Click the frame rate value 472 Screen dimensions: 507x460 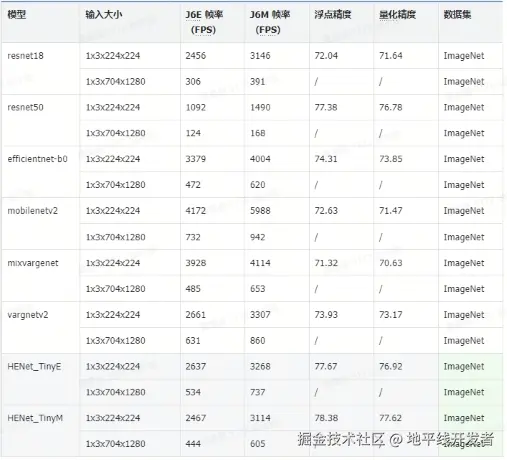(x=193, y=185)
